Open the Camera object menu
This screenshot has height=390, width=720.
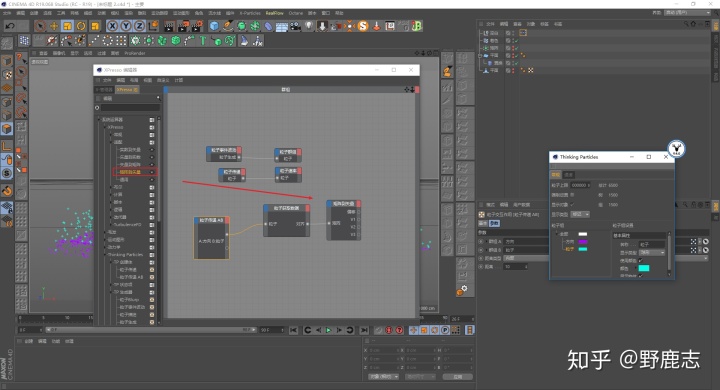[x=295, y=26]
